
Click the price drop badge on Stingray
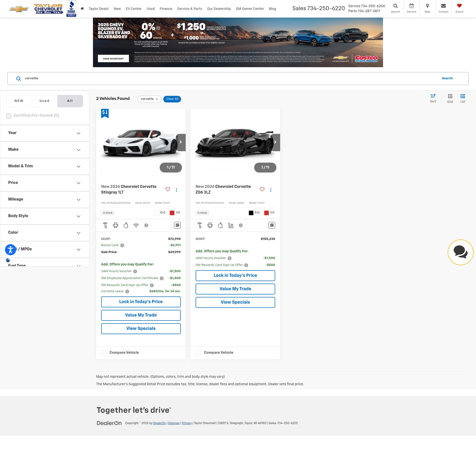105,113
